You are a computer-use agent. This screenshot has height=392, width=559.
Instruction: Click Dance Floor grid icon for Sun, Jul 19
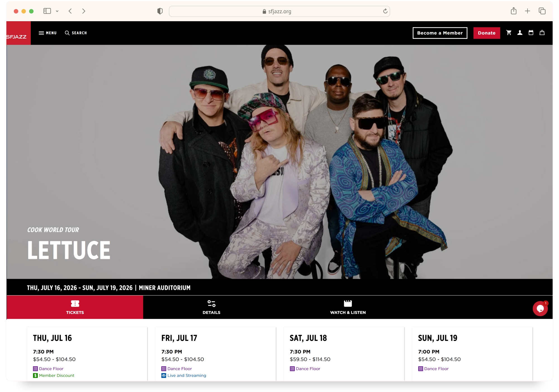[421, 369]
